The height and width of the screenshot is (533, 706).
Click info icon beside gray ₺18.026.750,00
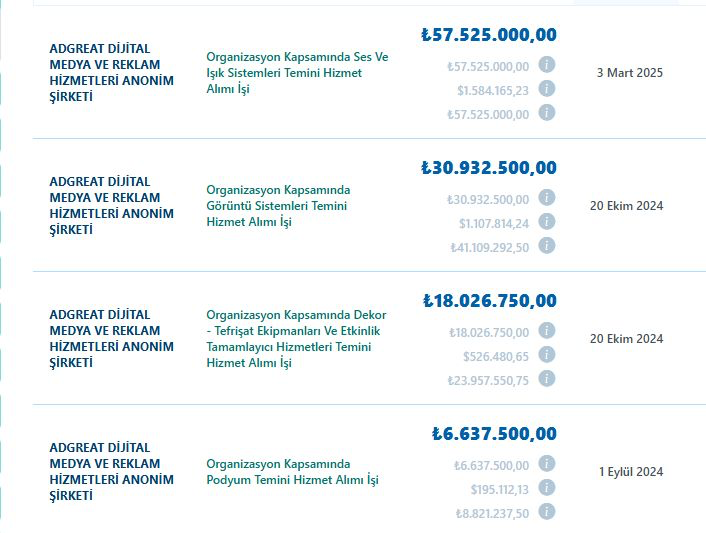point(547,331)
